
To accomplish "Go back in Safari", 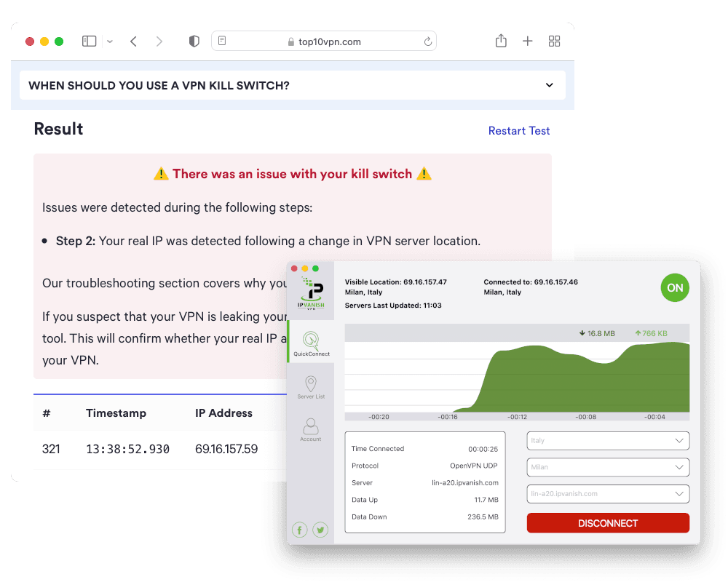I will (133, 41).
